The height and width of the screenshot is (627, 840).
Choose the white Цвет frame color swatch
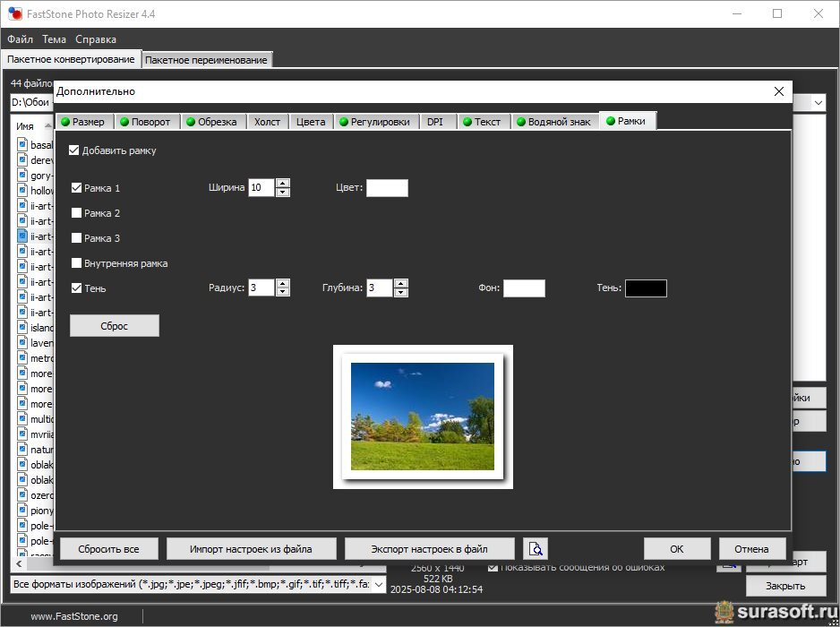[x=387, y=188]
